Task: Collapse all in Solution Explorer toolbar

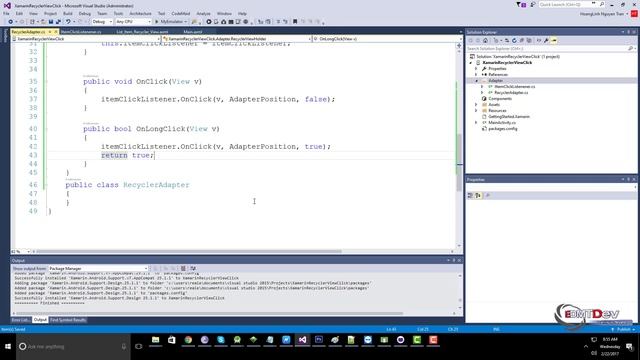Action: 521,40
